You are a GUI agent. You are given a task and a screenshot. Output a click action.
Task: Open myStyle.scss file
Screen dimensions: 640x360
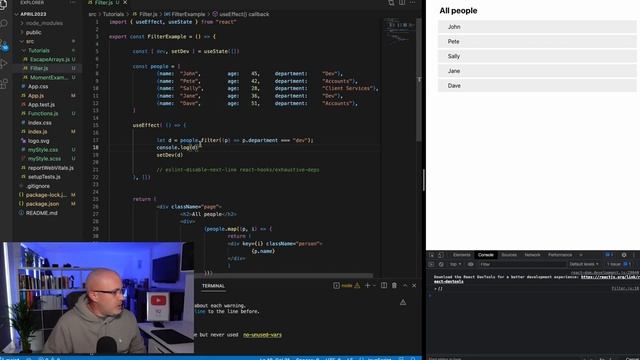point(44,159)
